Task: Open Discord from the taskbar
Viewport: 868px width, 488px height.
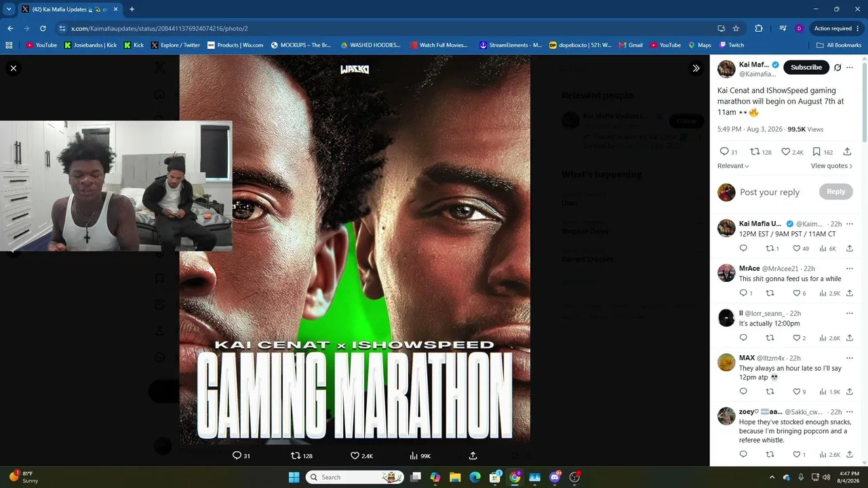Action: tap(555, 477)
